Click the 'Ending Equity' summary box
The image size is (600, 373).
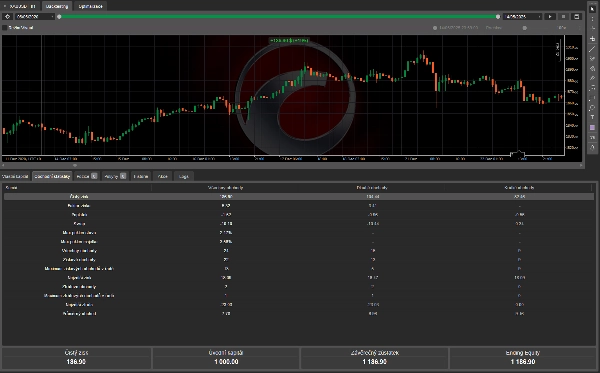click(x=522, y=357)
